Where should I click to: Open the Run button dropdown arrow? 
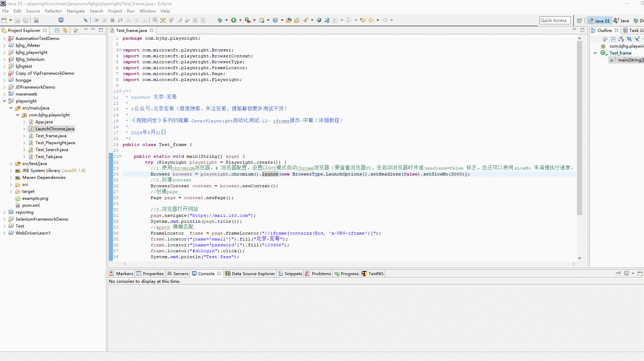click(x=240, y=20)
